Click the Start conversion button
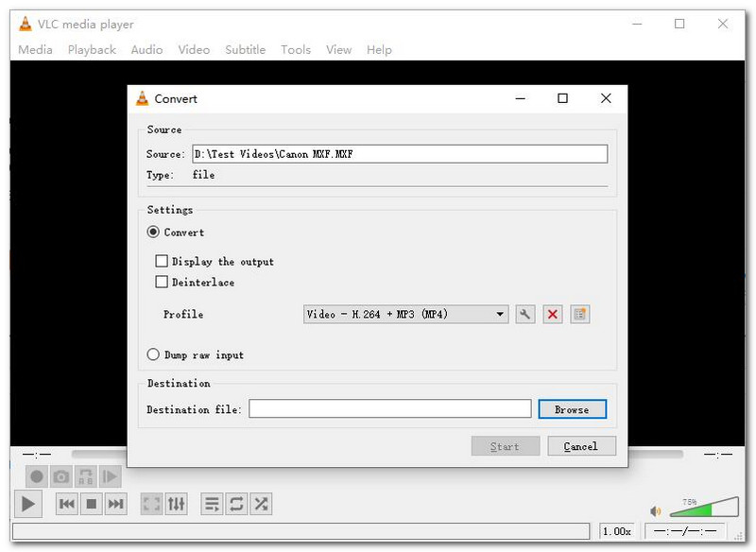Screen dimensions: 756x552 (x=506, y=446)
